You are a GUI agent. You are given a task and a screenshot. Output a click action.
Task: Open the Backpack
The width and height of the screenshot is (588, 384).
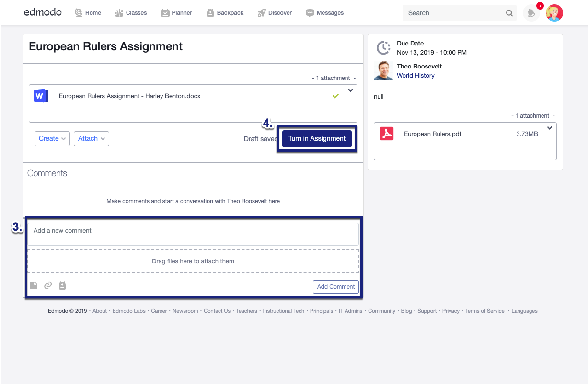point(225,13)
